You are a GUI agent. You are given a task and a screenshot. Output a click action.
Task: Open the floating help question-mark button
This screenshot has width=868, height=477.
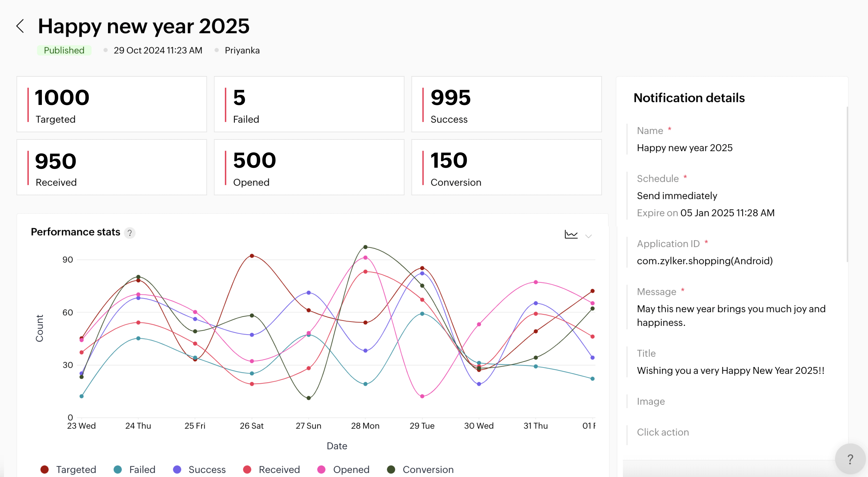coord(850,459)
